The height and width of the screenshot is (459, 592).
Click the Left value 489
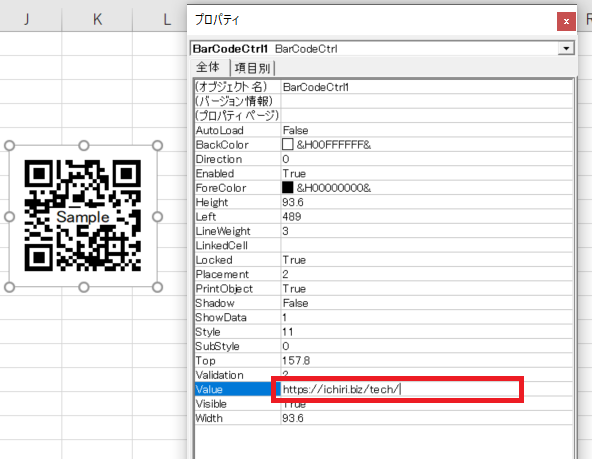pos(291,216)
